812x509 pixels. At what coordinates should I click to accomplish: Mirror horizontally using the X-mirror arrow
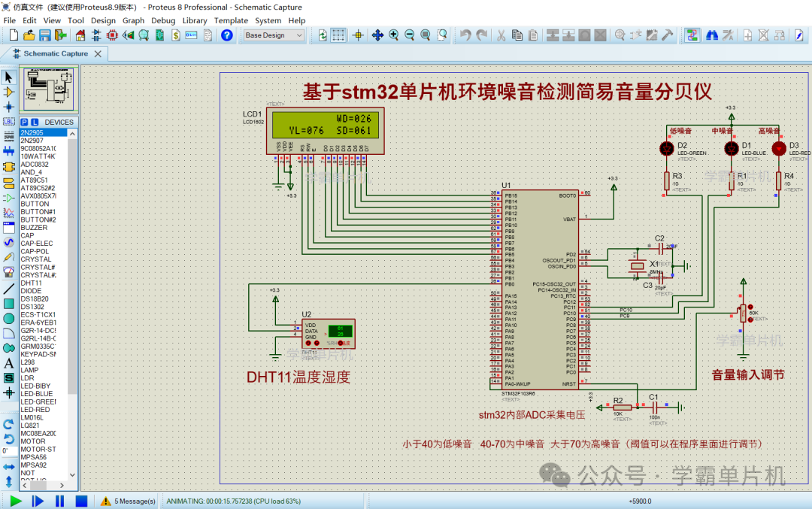pos(9,467)
